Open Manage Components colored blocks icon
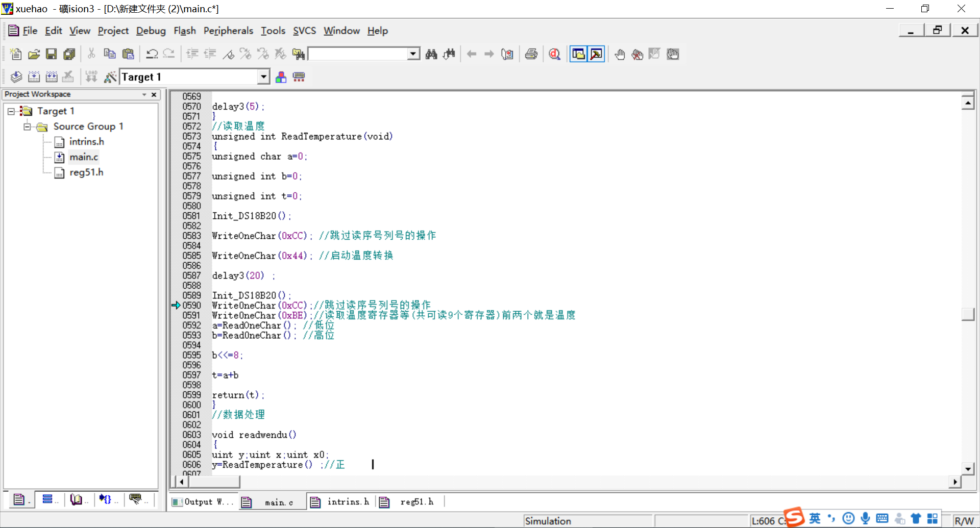 281,77
